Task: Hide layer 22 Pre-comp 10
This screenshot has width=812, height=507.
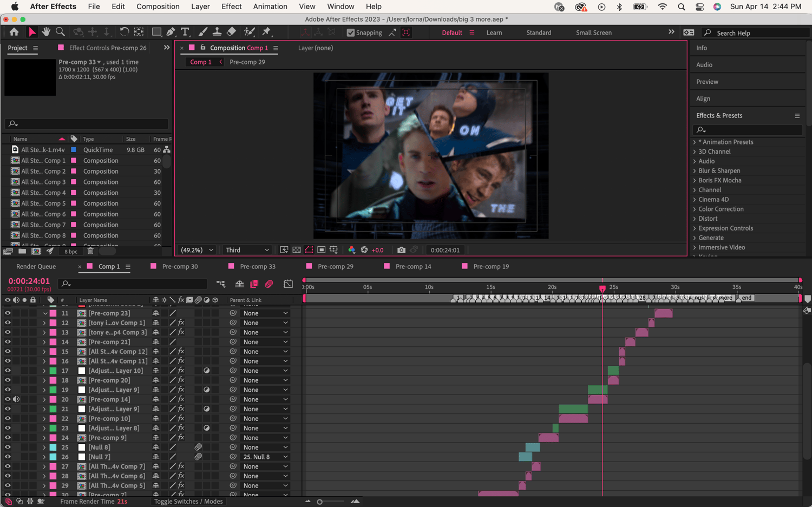Action: (8, 418)
